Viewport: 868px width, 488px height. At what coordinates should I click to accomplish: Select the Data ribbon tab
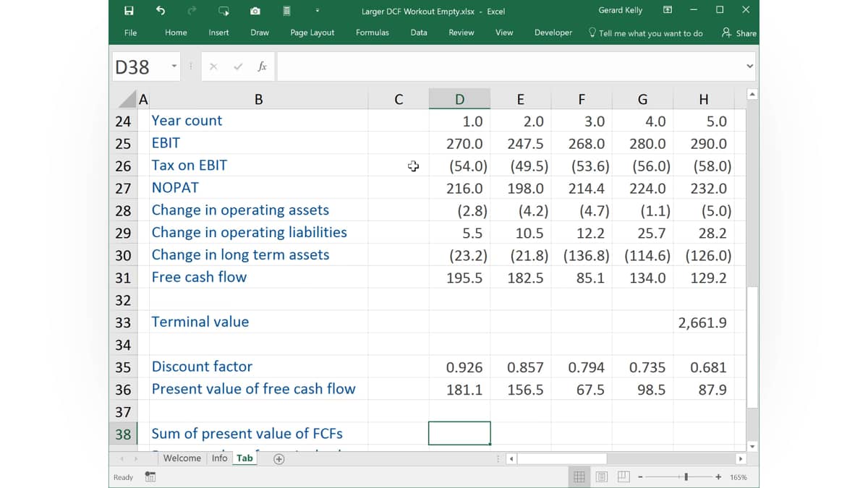click(x=419, y=33)
